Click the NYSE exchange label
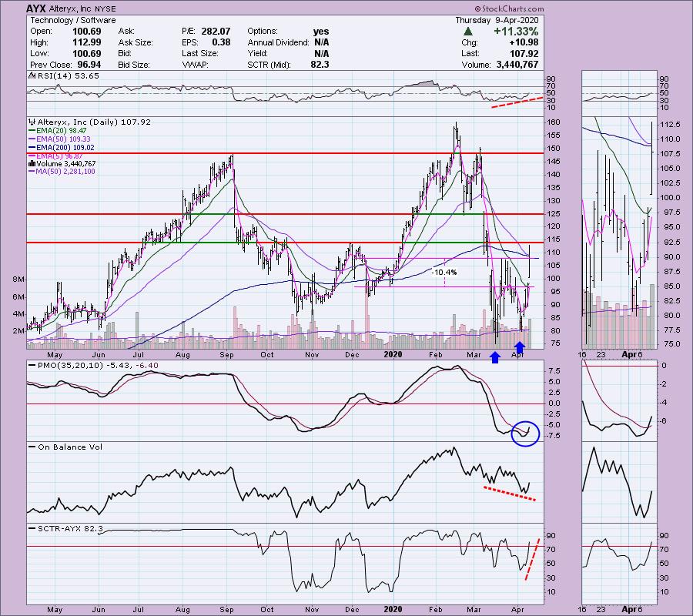Screen dimensions: 693x616 [105, 8]
